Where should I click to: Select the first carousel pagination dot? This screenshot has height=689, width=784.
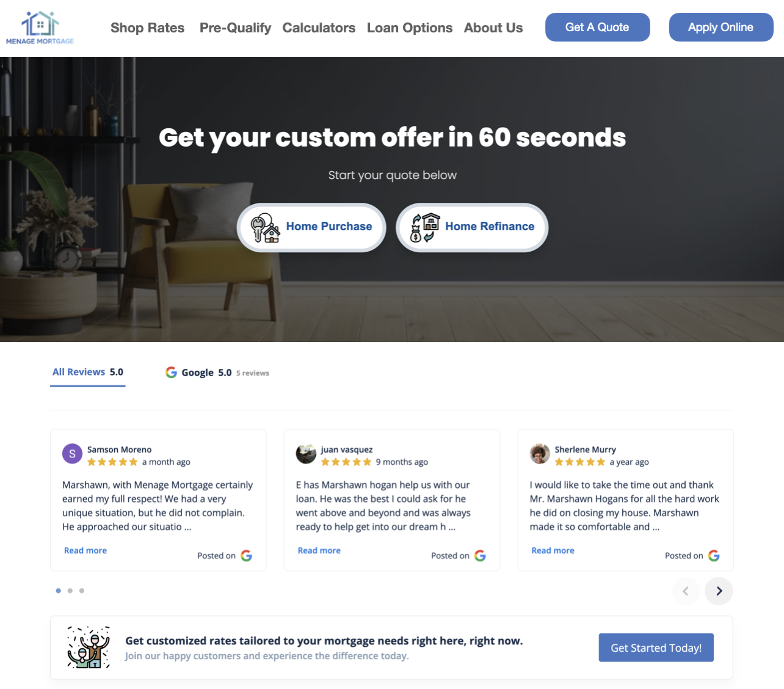59,591
